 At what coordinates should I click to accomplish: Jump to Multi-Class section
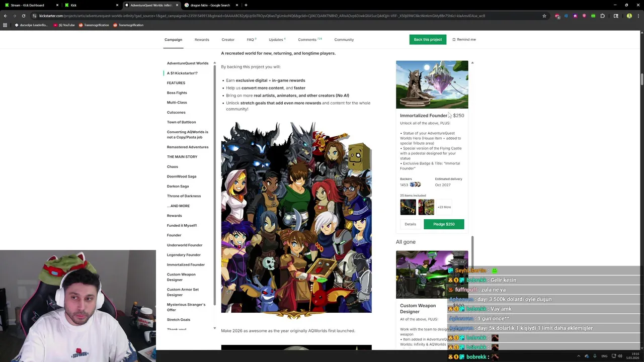pyautogui.click(x=177, y=103)
